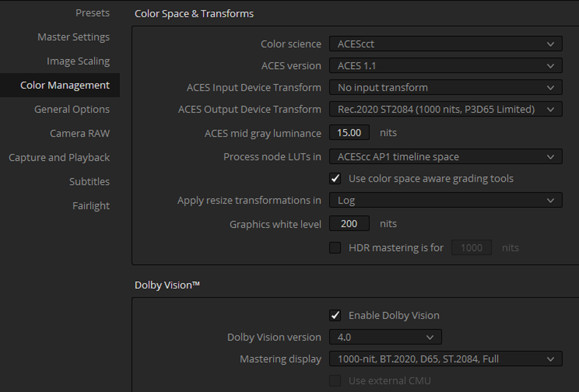
Task: Switch to Camera RAW settings
Action: pos(80,133)
